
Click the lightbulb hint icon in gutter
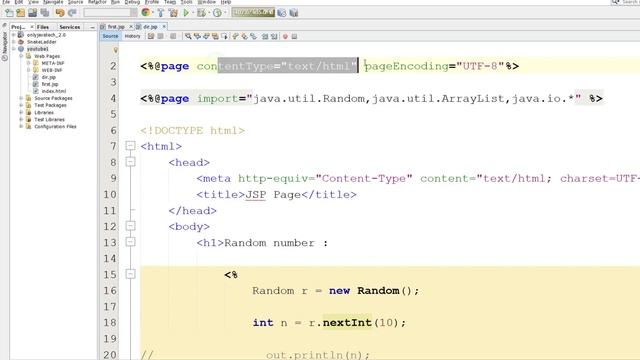tap(116, 50)
